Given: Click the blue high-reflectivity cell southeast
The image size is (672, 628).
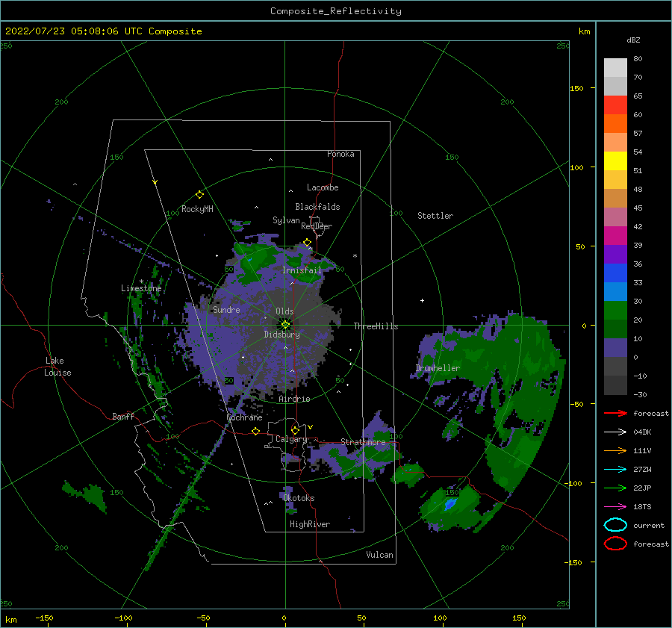Looking at the screenshot, I should point(450,503).
